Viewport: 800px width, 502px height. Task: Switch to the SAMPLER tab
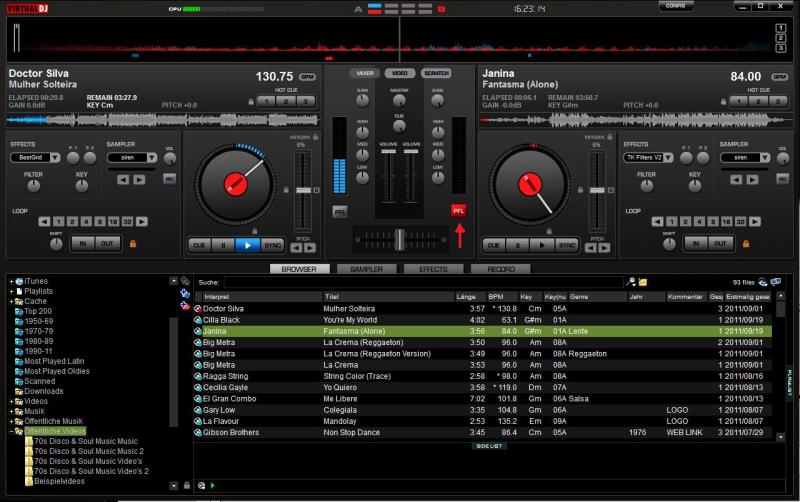(x=365, y=269)
